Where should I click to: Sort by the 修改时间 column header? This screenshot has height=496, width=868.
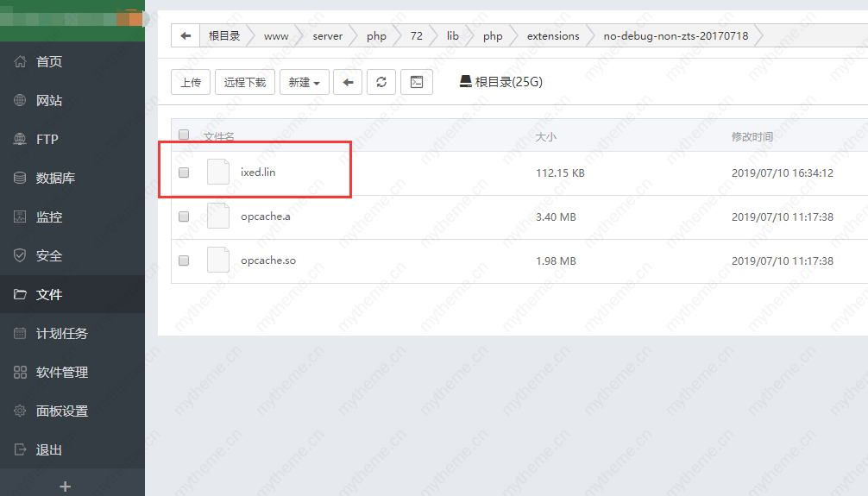click(752, 136)
